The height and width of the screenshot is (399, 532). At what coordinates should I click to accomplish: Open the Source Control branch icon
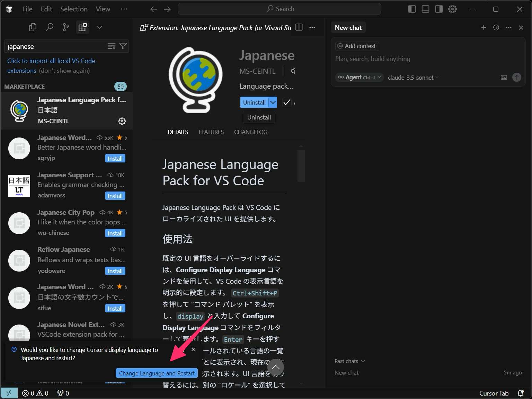point(66,27)
